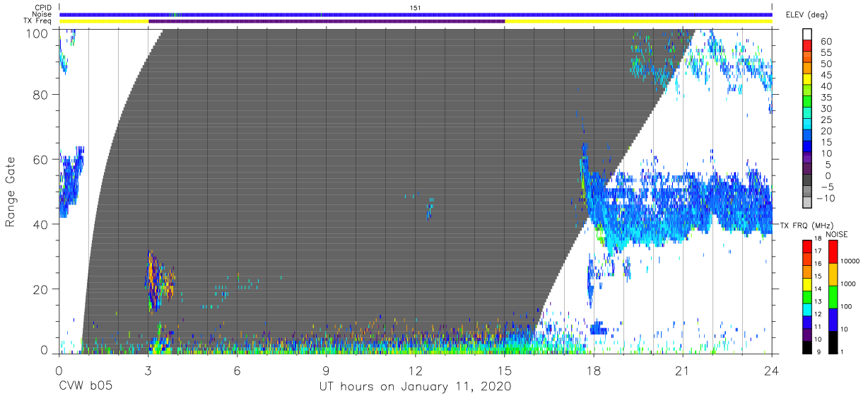
Task: Click the black 9–10 MHz frequency swatch
Action: click(x=807, y=347)
